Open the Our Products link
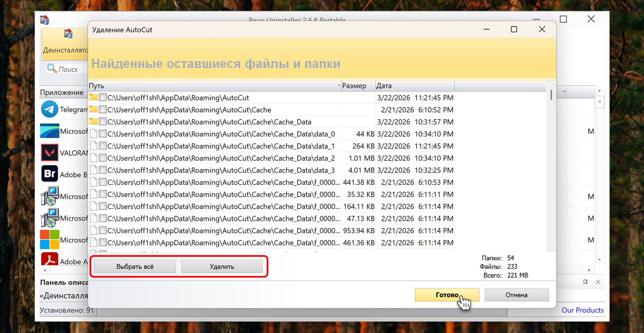The height and width of the screenshot is (333, 644). click(582, 310)
